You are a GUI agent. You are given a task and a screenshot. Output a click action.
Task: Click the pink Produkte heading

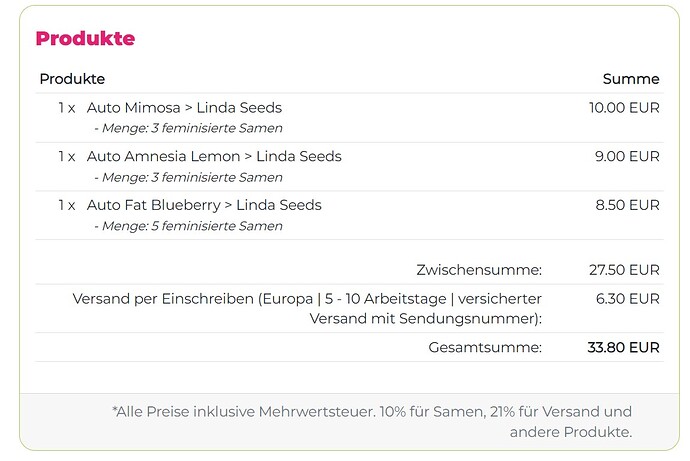(x=85, y=39)
